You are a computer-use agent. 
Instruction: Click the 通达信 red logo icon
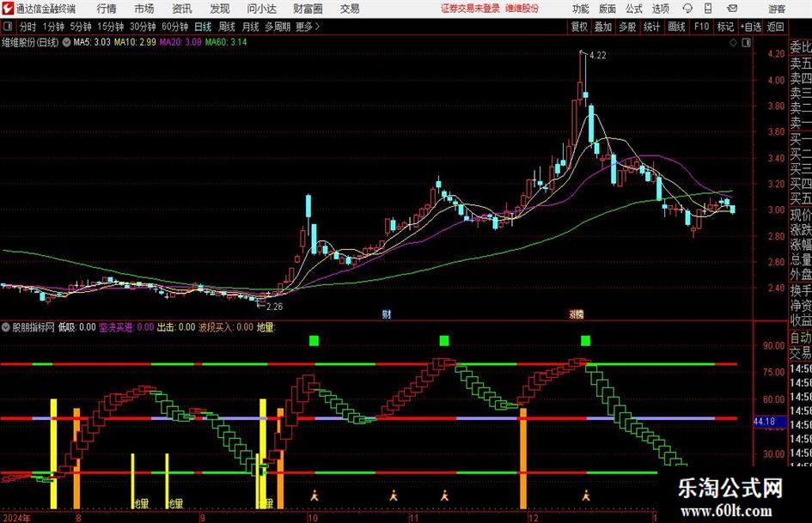[7, 9]
